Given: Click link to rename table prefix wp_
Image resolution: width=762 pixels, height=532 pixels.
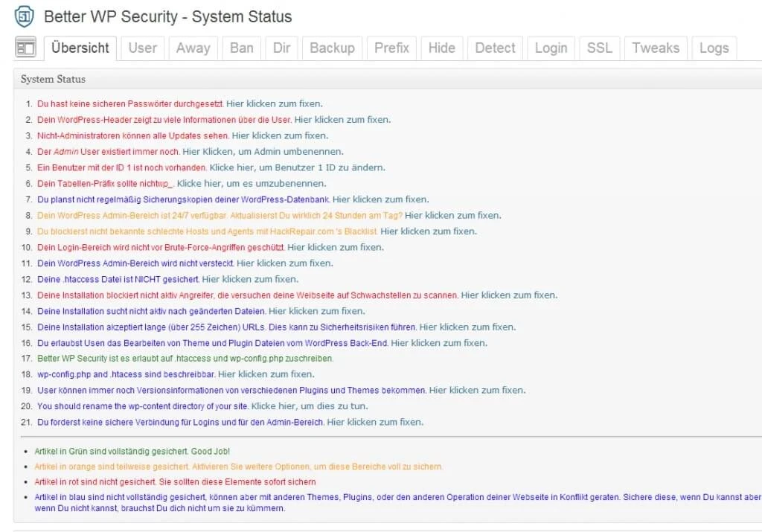Looking at the screenshot, I should [x=253, y=183].
